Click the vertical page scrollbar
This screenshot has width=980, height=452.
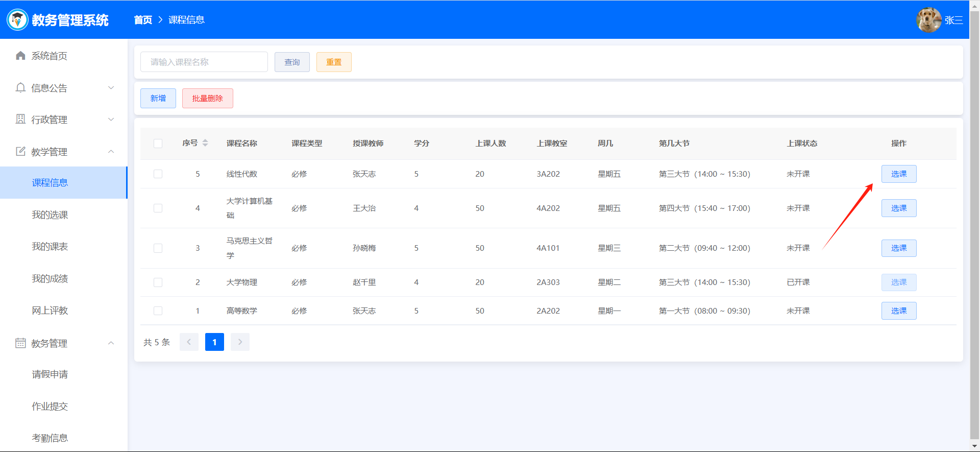[x=974, y=225]
